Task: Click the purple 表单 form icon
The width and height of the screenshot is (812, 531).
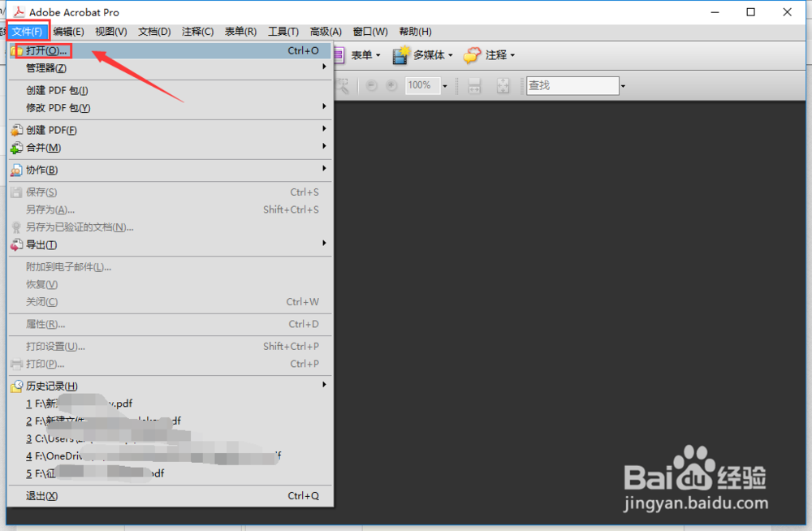Action: [339, 55]
